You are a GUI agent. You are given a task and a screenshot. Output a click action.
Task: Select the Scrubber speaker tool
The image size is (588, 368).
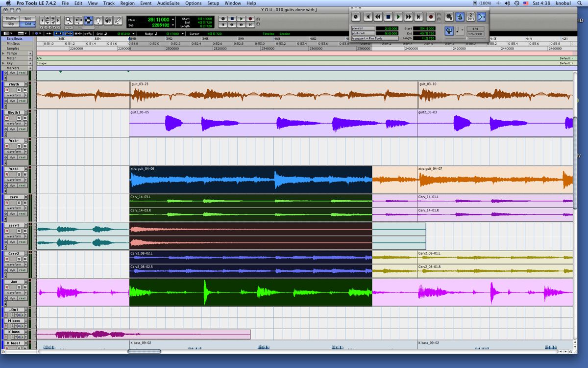coord(108,21)
